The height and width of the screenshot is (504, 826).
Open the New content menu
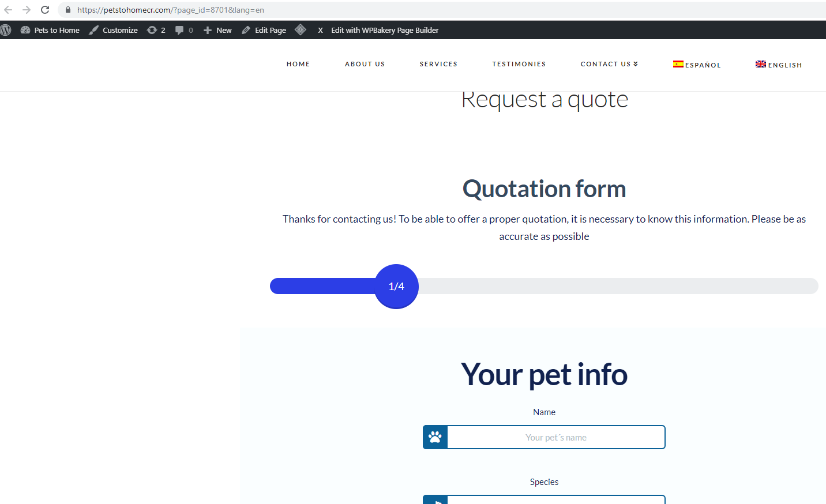(x=217, y=30)
